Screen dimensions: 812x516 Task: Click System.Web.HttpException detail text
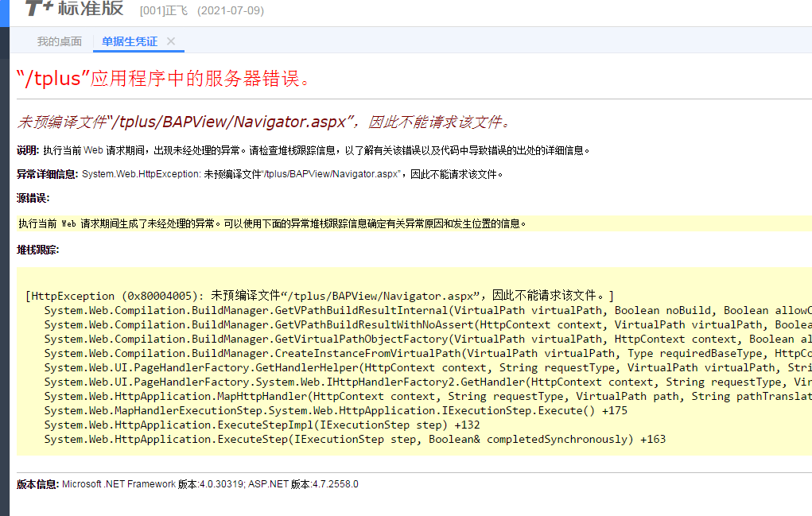coord(292,174)
